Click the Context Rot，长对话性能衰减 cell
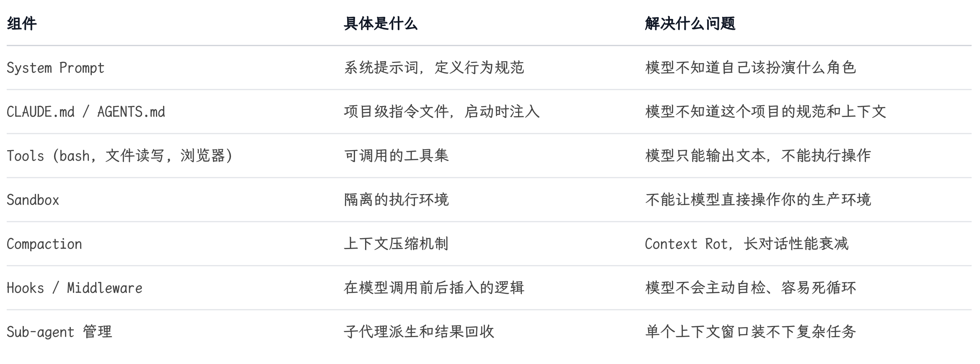Screen dimensions: 980x364 tap(746, 244)
